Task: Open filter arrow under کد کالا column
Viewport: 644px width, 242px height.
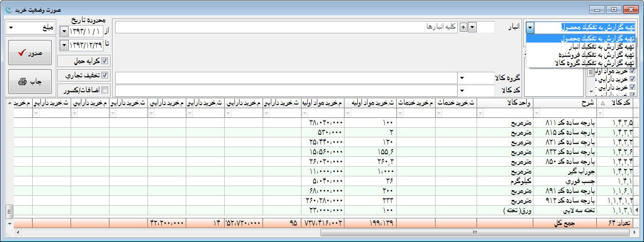Action: 599,113
